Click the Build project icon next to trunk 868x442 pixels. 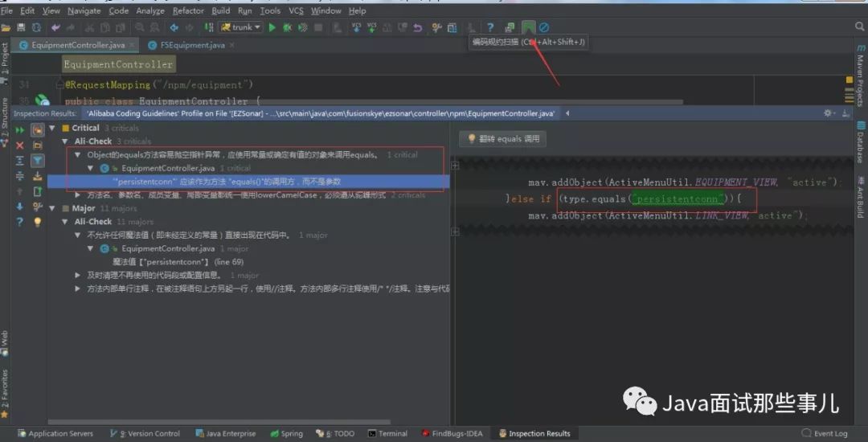tap(209, 27)
